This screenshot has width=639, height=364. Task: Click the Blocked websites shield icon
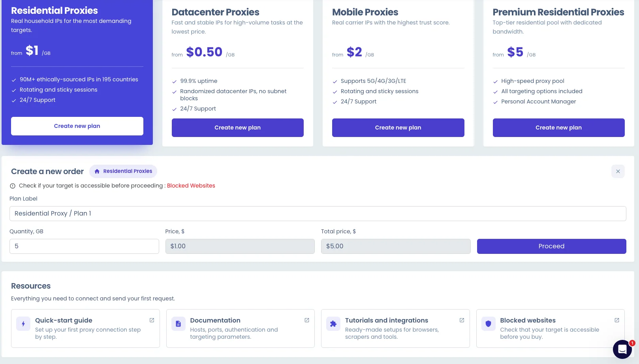(489, 324)
